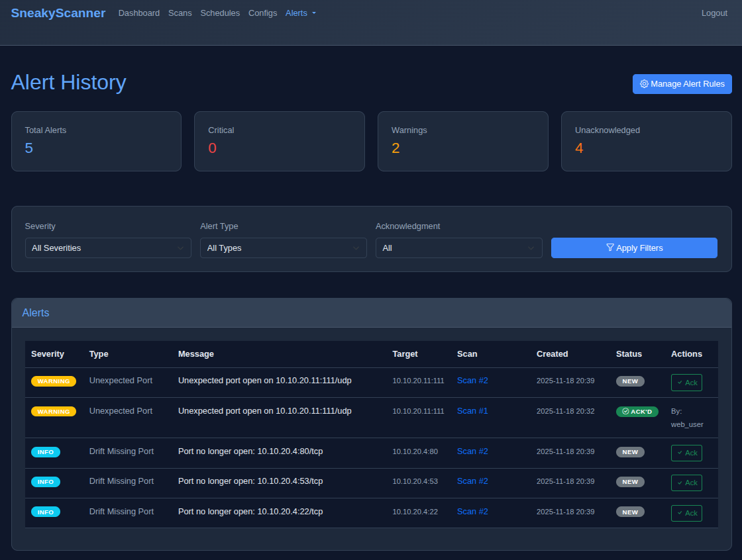Click the Unacknowledged stat card
This screenshot has height=560, width=742.
click(x=646, y=142)
